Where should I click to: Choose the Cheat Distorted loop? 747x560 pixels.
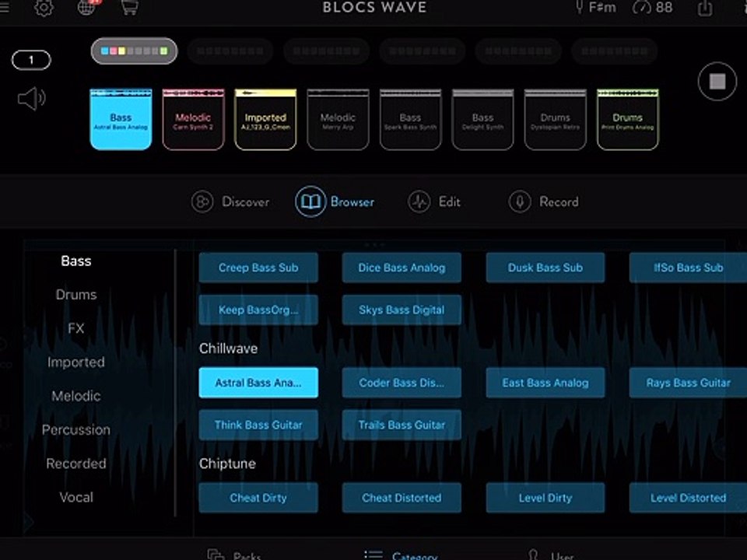click(x=402, y=498)
